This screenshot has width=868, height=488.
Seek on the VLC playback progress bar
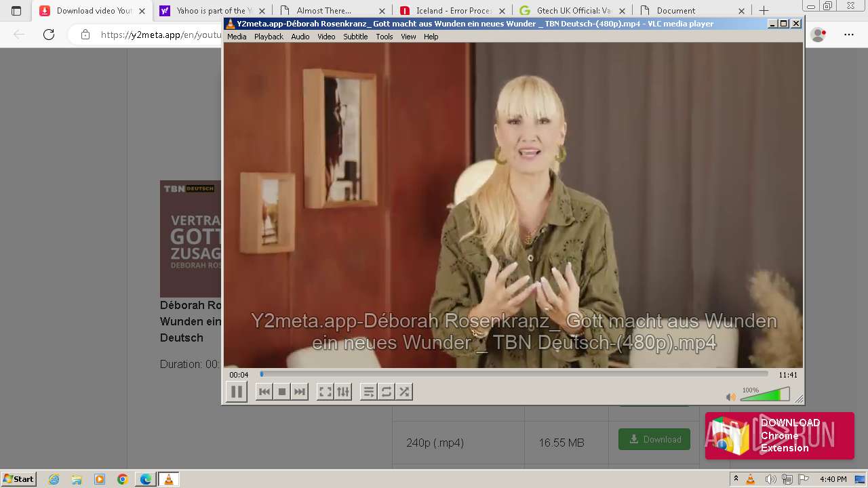click(x=514, y=374)
